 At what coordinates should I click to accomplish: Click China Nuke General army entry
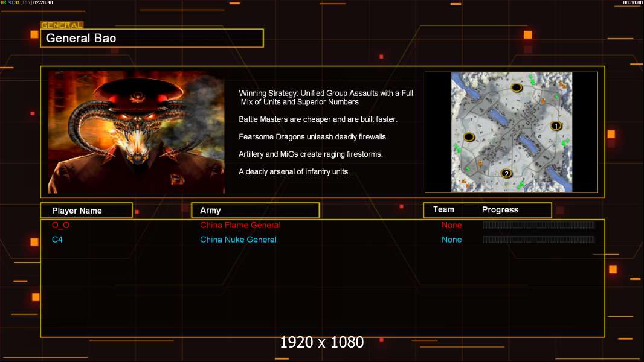[238, 240]
